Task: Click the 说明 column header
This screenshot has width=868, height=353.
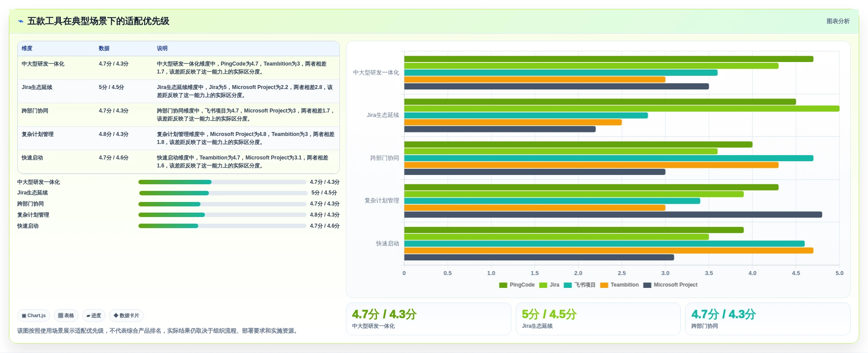Action: (162, 48)
